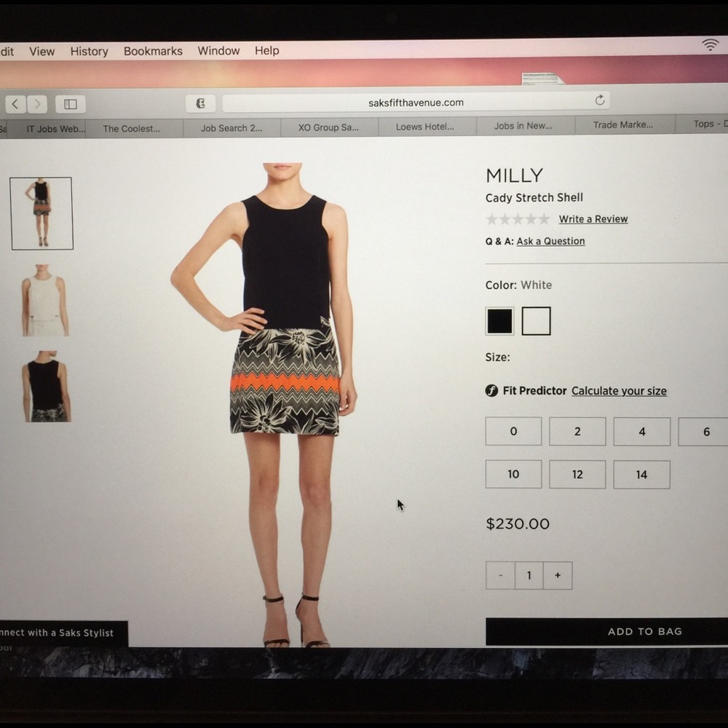Open the Write a Review link
728x728 pixels.
593,219
